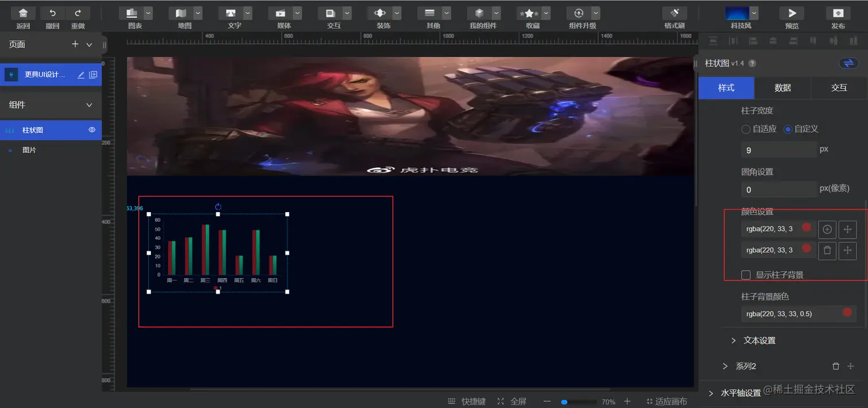Click move handle icon of first color row

(x=847, y=229)
